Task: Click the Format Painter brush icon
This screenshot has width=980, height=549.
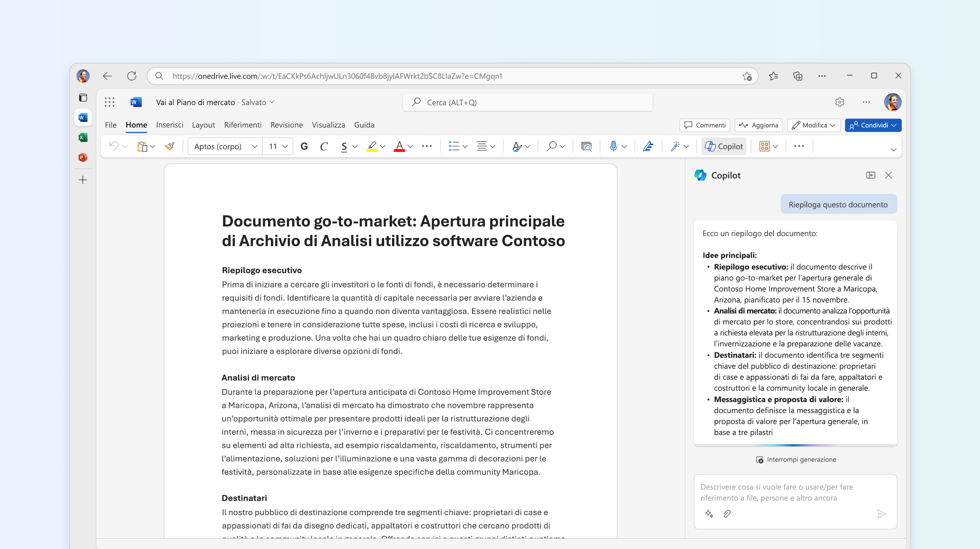Action: [170, 146]
